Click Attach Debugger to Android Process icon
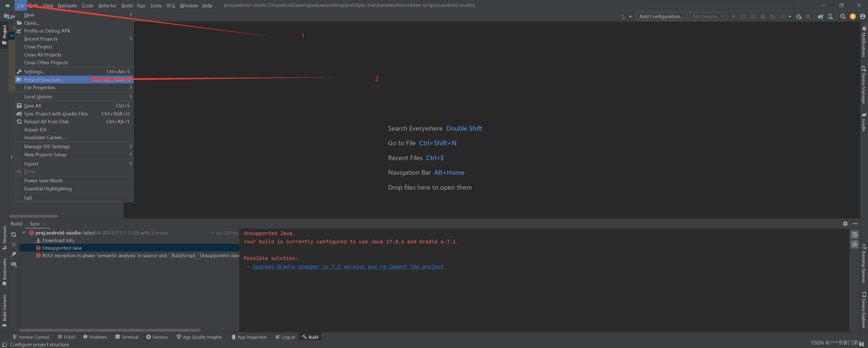 (x=798, y=16)
